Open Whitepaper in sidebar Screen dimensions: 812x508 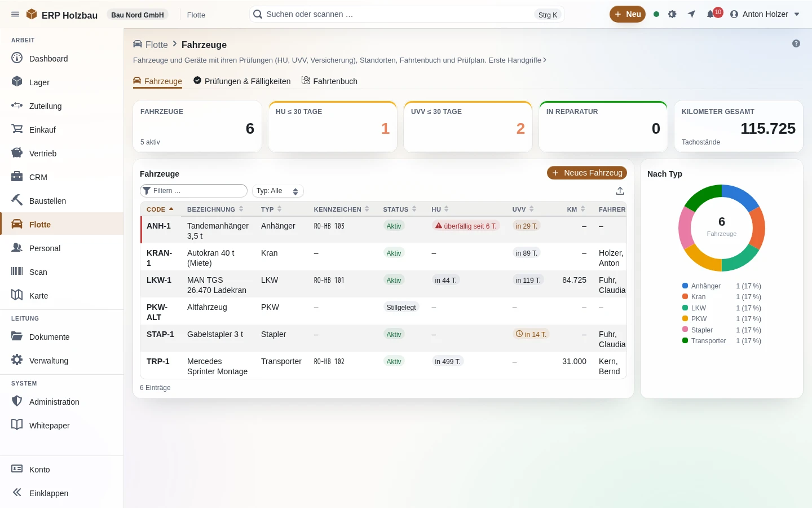pyautogui.click(x=62, y=426)
